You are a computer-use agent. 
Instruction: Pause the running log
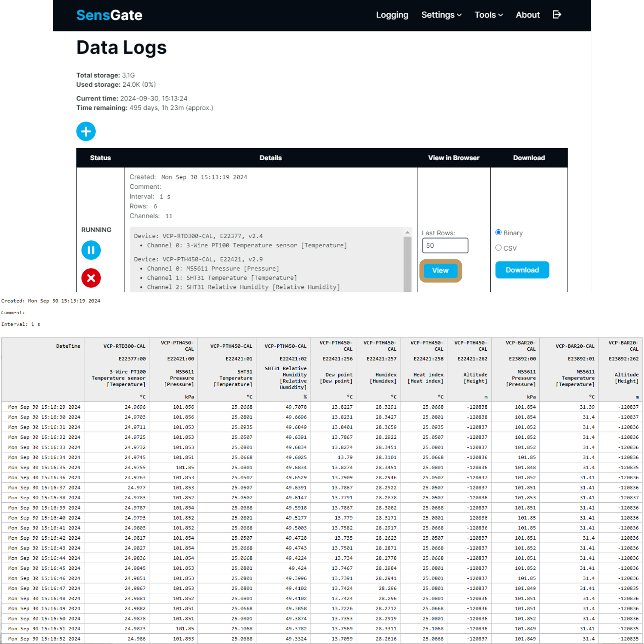point(91,250)
